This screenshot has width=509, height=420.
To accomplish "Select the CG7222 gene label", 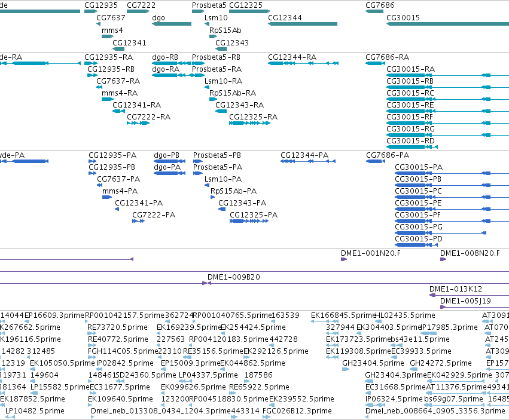I will (x=141, y=5).
